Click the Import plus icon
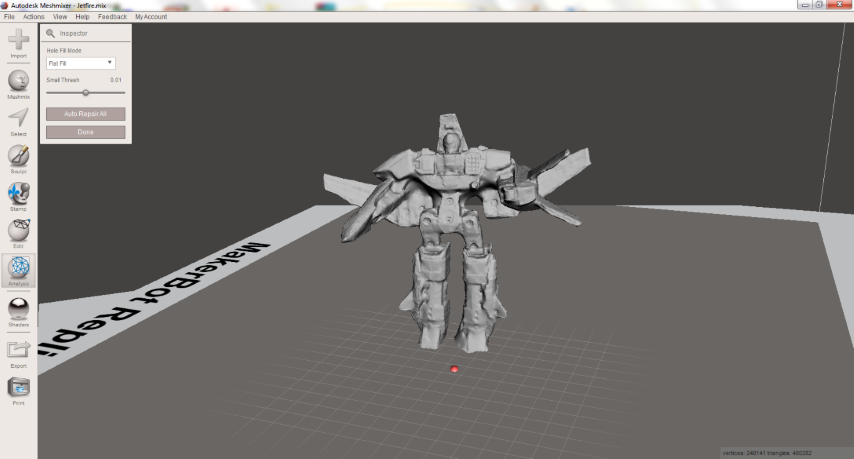 click(x=19, y=40)
